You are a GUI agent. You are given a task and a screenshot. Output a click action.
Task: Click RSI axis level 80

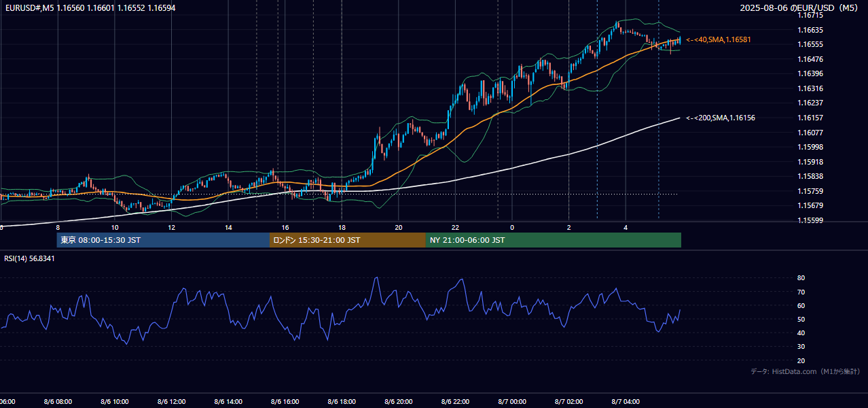tap(801, 278)
